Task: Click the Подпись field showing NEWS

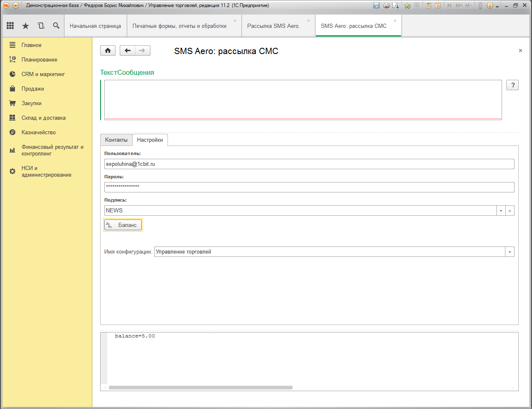Action: 300,211
